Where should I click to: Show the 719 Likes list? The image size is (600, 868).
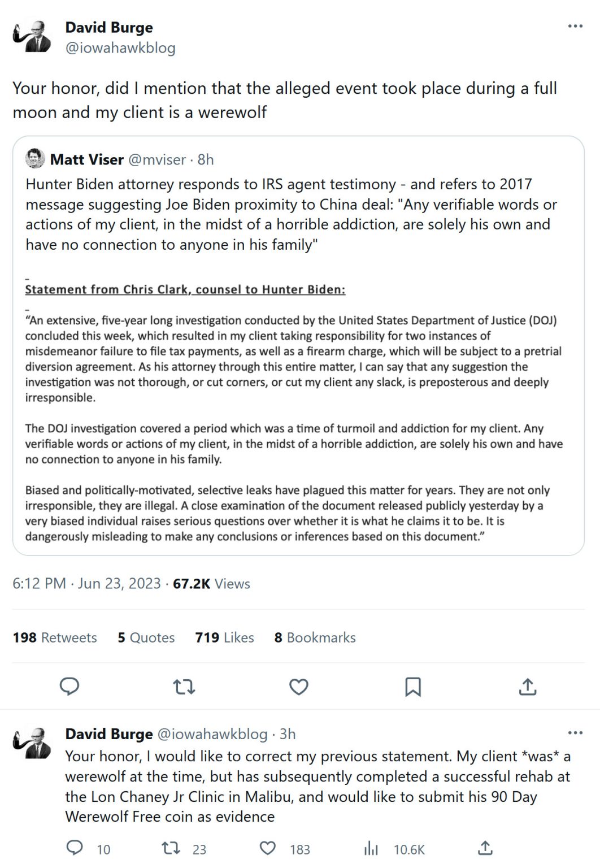(224, 637)
